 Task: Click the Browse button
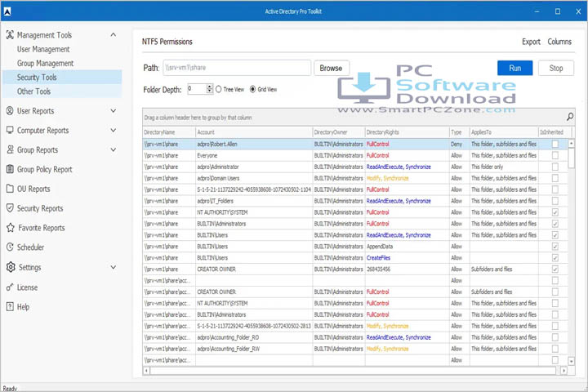point(332,68)
